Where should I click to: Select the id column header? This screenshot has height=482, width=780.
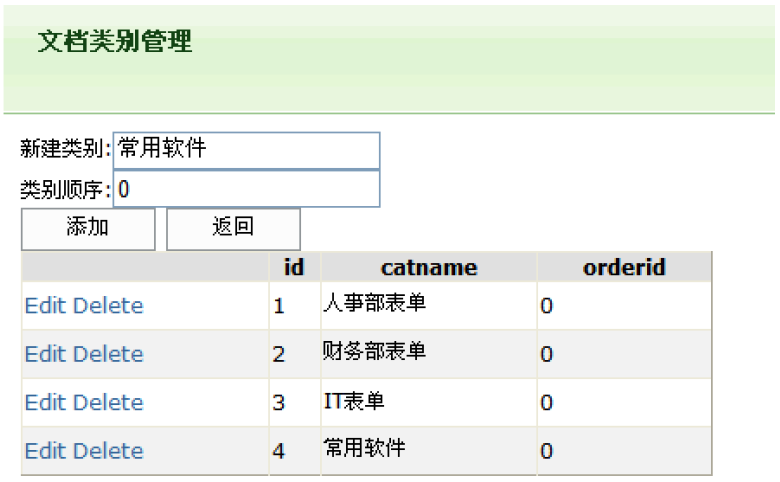tap(294, 267)
